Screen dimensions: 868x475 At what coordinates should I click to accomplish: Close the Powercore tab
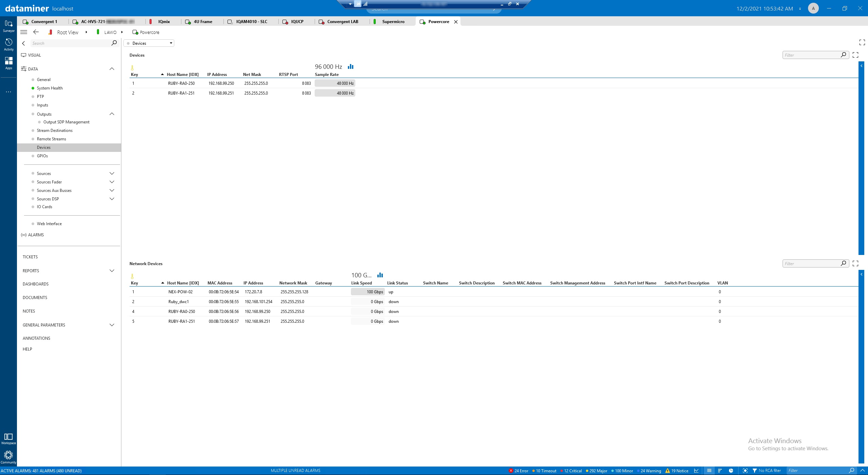[x=456, y=22]
